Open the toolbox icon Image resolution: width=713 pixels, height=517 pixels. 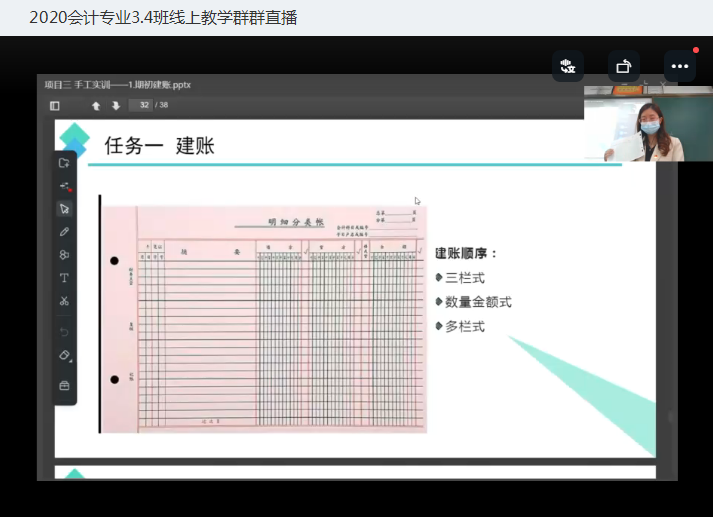pyautogui.click(x=64, y=385)
